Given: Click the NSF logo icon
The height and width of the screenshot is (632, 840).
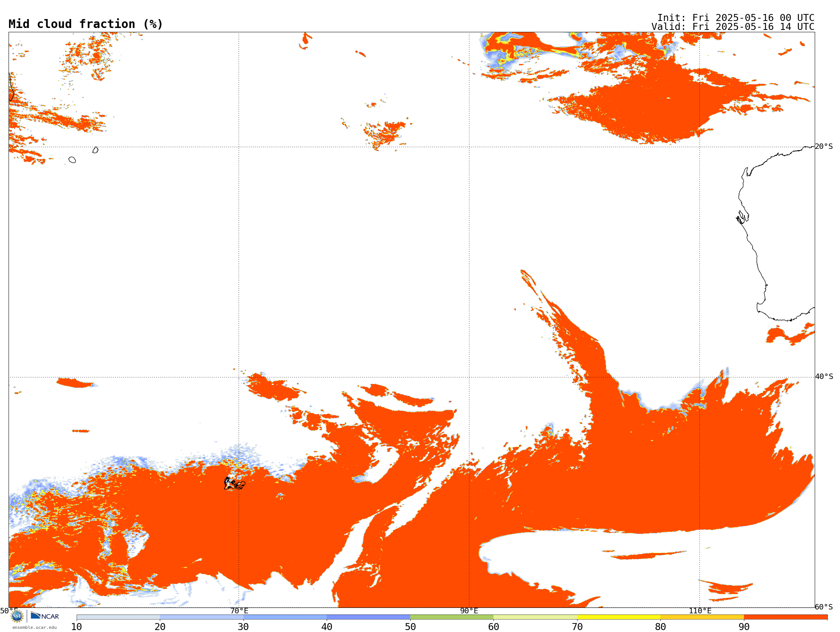Looking at the screenshot, I should click(x=17, y=616).
